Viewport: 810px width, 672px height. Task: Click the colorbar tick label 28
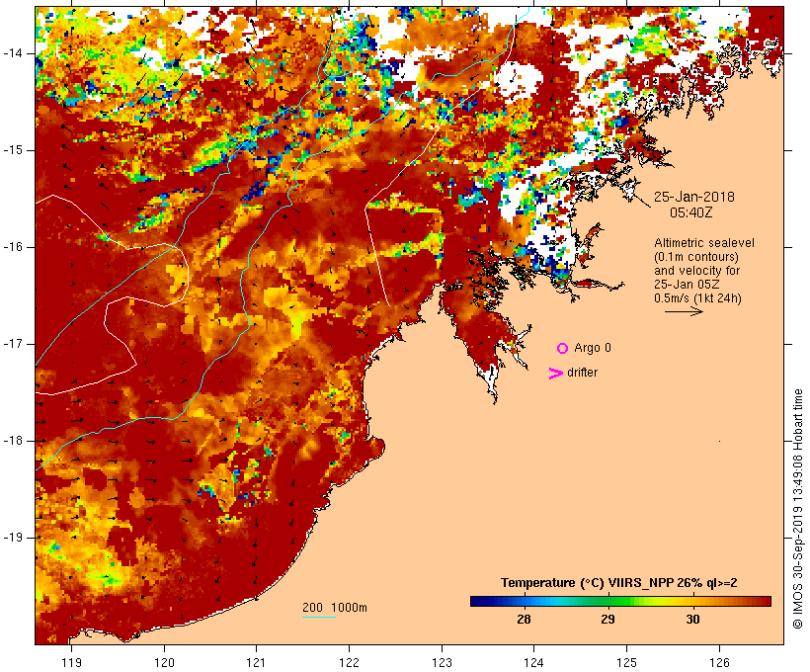click(x=524, y=619)
